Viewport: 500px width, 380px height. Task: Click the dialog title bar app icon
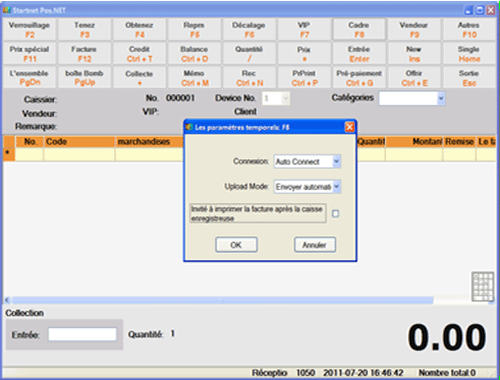click(x=190, y=127)
